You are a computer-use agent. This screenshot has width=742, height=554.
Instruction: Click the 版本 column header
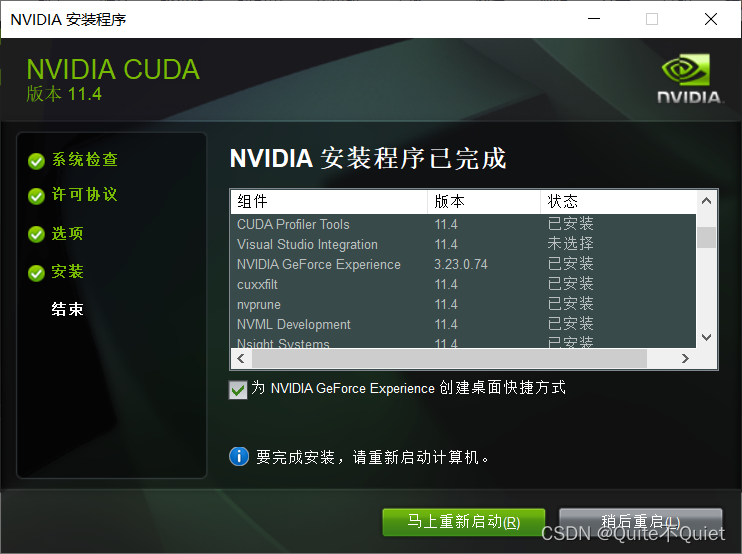click(484, 202)
